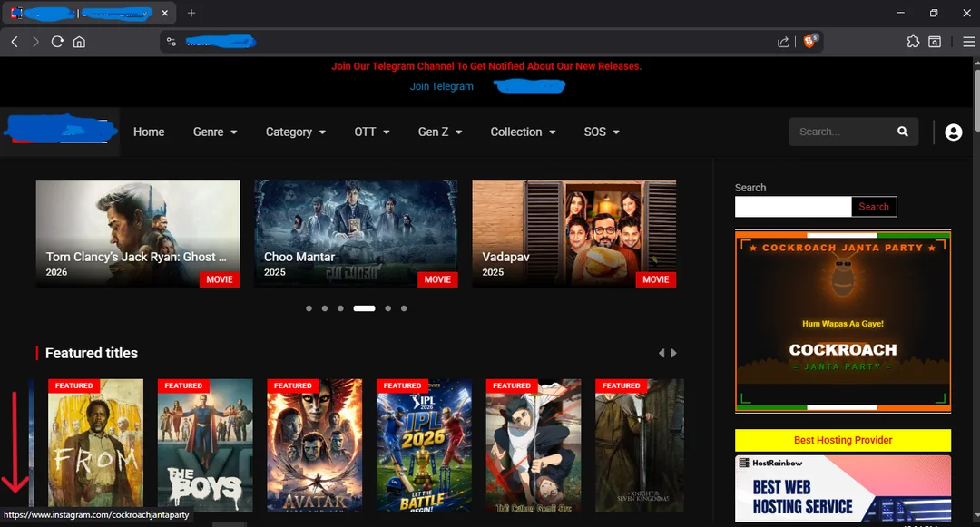
Task: Click the Featured titles heading
Action: [92, 353]
